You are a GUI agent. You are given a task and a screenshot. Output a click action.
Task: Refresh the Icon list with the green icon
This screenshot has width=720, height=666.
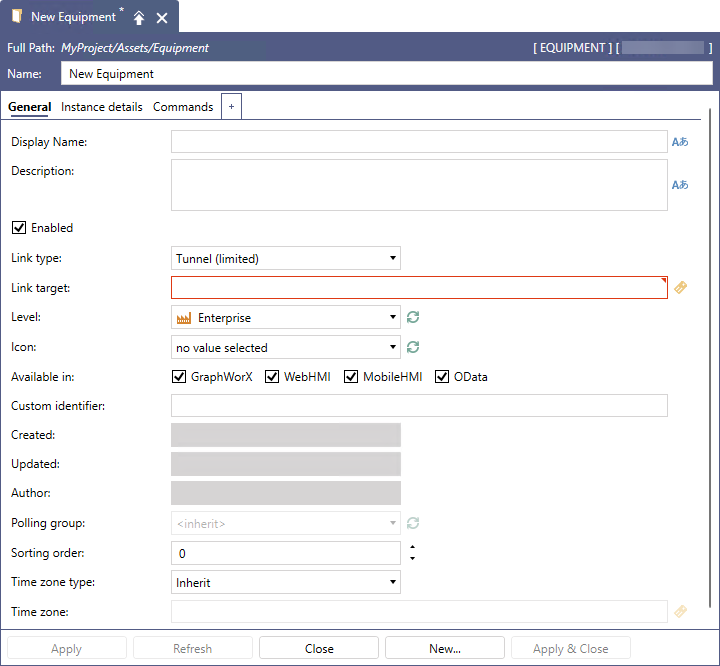point(412,348)
